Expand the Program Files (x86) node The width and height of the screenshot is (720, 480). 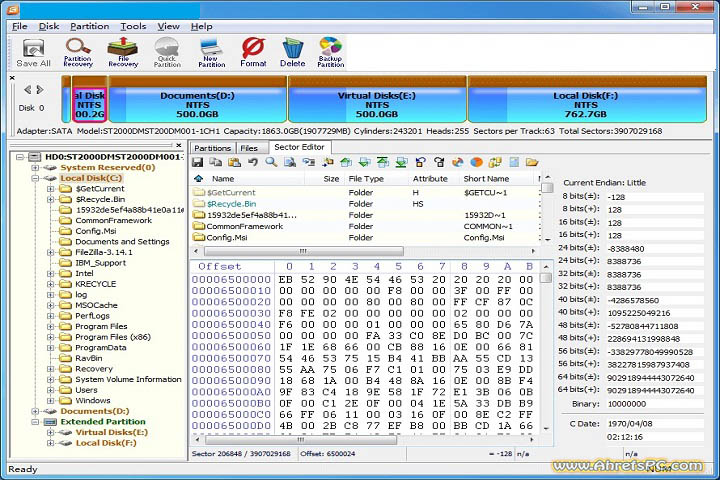[x=51, y=337]
